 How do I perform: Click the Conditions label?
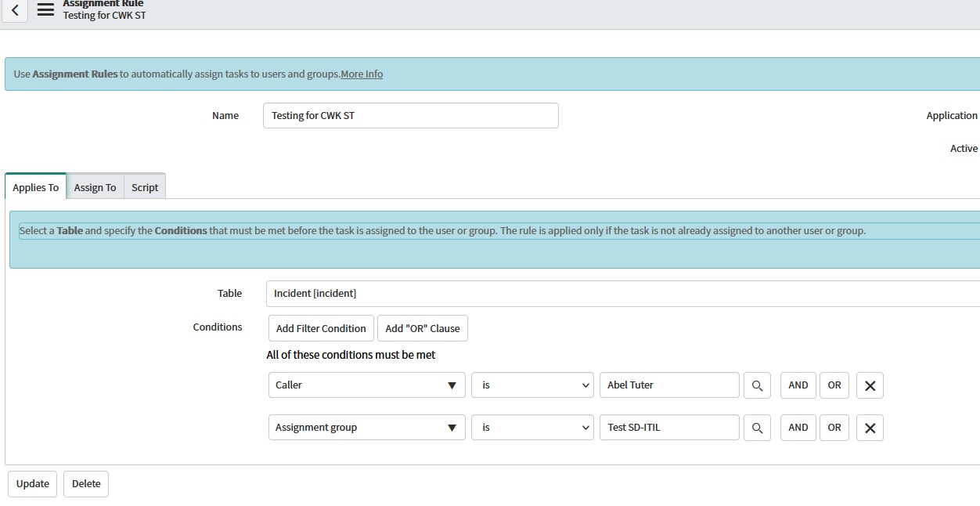[x=218, y=327]
